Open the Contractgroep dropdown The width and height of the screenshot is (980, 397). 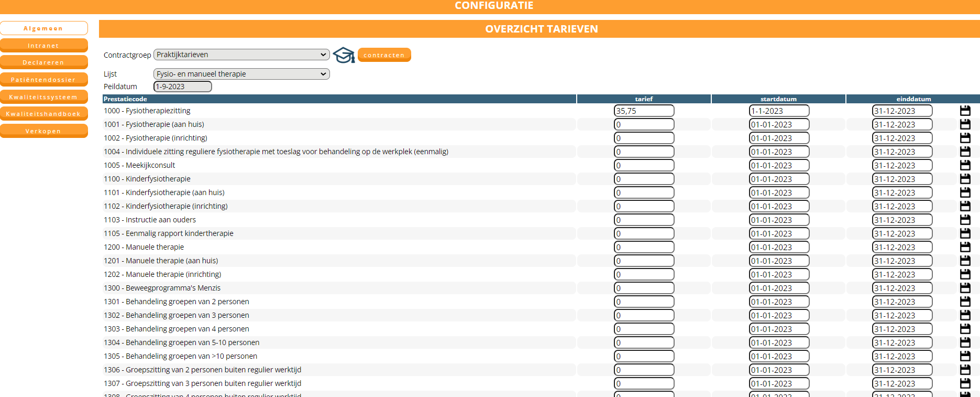tap(241, 55)
